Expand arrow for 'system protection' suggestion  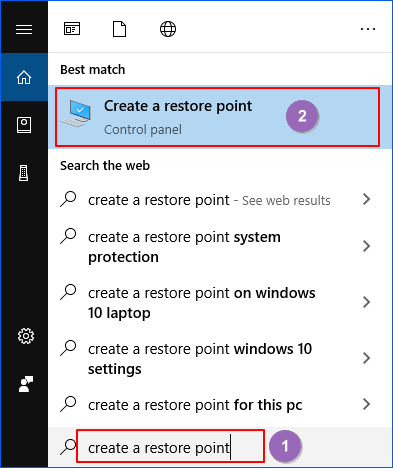click(367, 246)
